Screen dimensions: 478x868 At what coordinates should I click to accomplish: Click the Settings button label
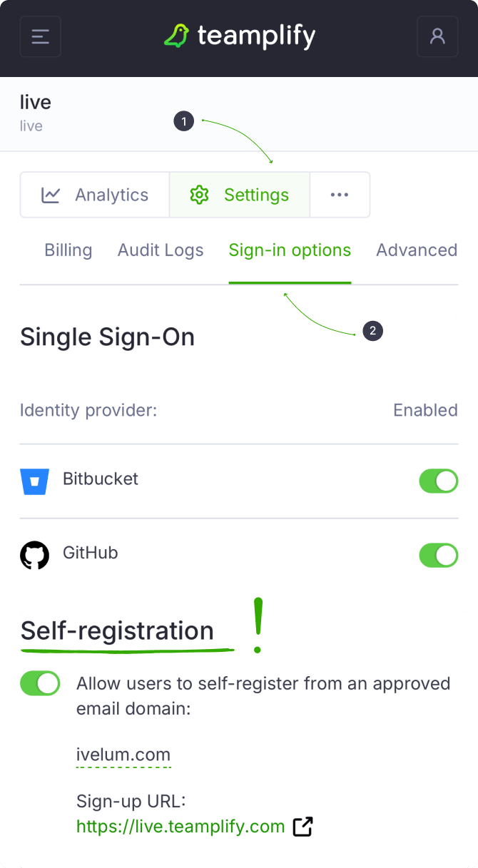coord(256,195)
